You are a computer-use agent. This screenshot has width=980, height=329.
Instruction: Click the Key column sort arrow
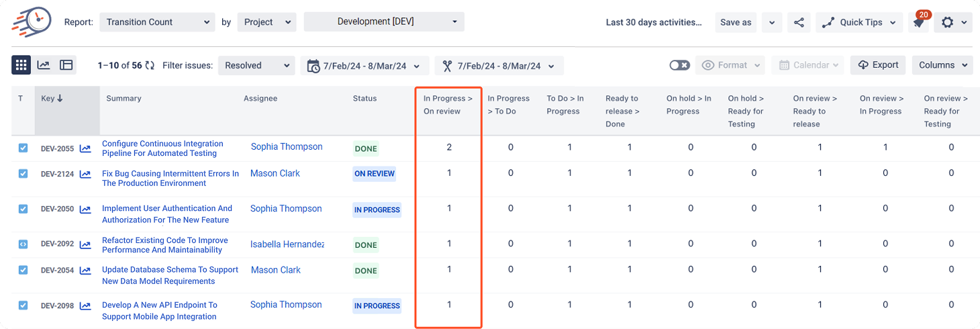click(x=60, y=98)
